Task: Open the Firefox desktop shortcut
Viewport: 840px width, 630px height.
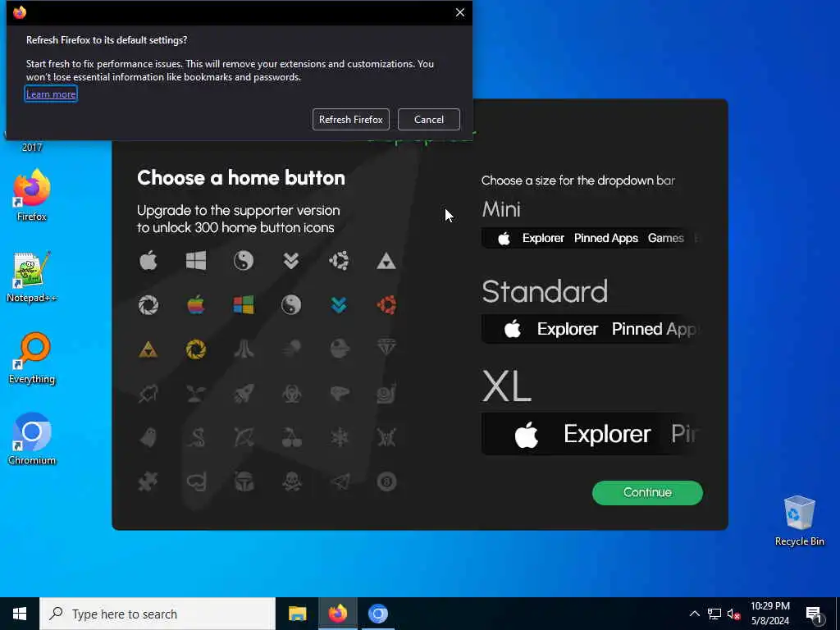Action: click(x=32, y=195)
